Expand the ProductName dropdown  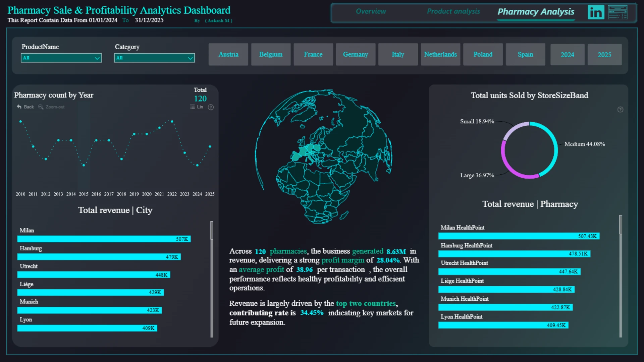(61, 58)
